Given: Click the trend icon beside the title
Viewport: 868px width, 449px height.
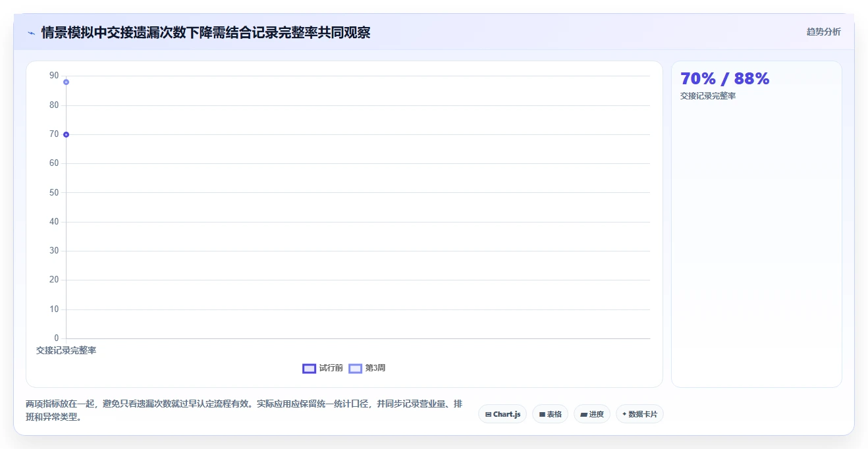Looking at the screenshot, I should click(x=31, y=33).
